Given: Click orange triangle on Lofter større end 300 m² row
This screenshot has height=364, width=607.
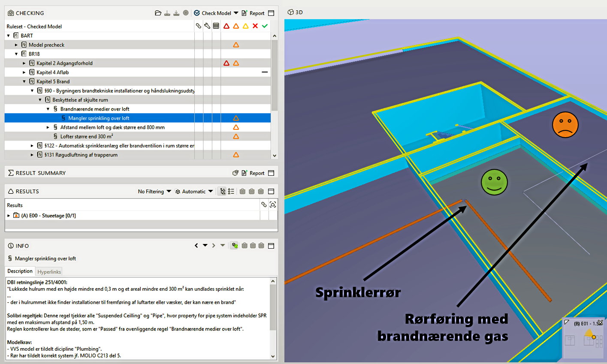Looking at the screenshot, I should click(236, 136).
